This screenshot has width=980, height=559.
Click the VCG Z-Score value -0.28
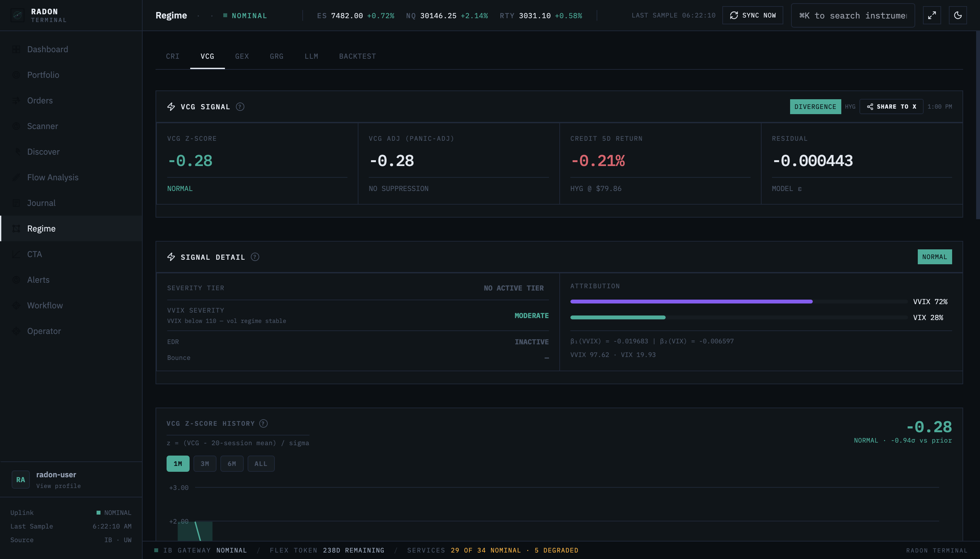190,161
